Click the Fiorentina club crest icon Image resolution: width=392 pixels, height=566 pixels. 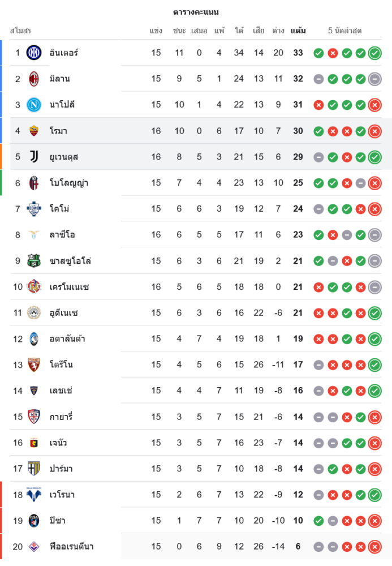coord(34,547)
